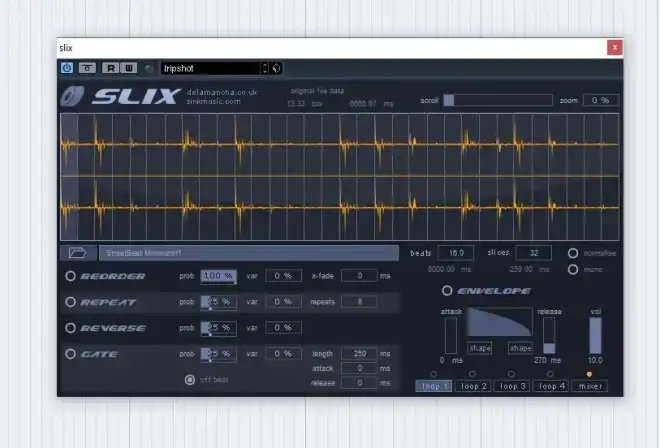Viewport: 660px width, 448px height.
Task: Step presets with the up/down arrows
Action: tap(264, 68)
